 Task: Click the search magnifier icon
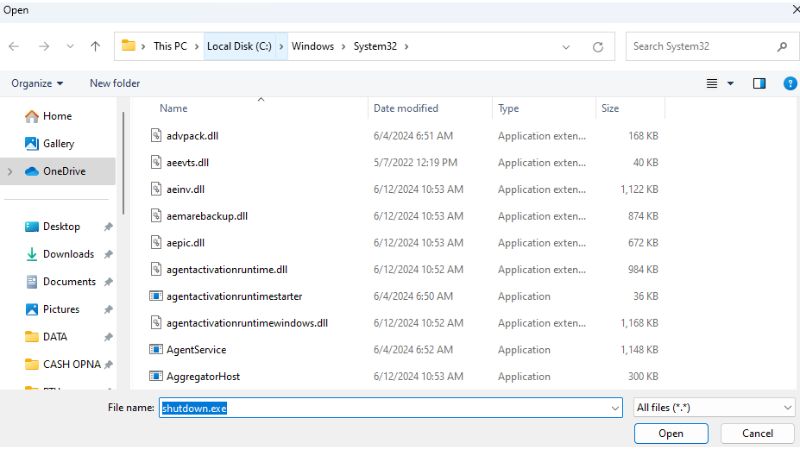pyautogui.click(x=782, y=46)
